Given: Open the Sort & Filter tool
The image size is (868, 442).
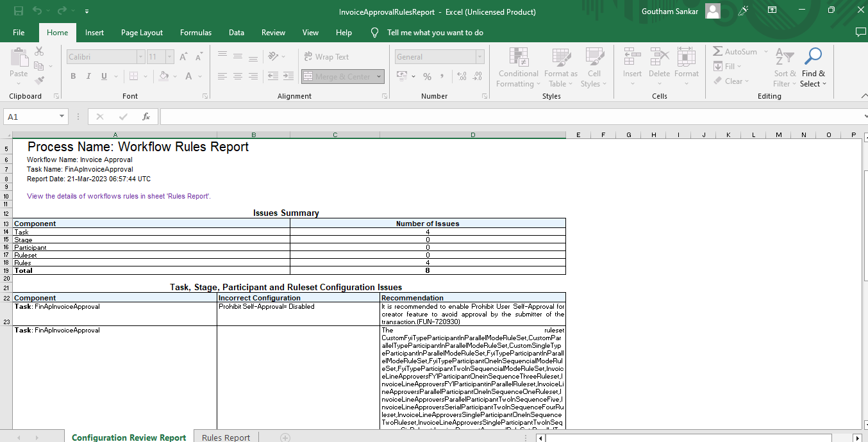Looking at the screenshot, I should pos(783,67).
